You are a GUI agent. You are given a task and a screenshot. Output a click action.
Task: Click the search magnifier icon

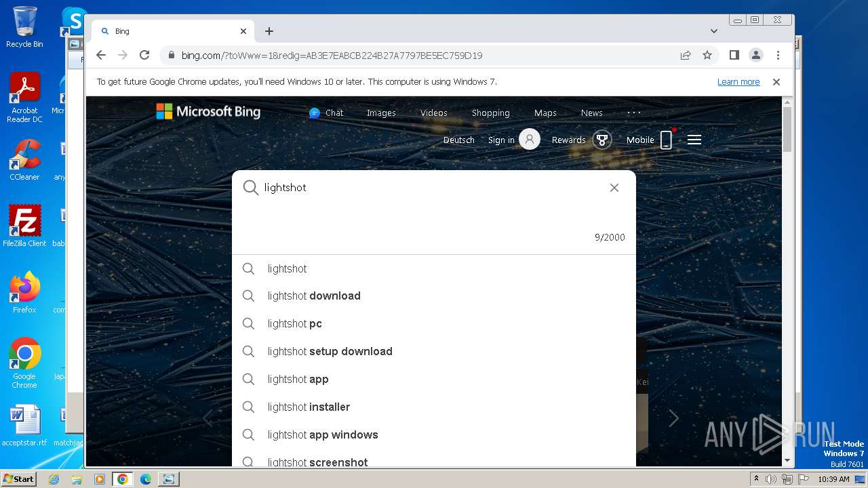[251, 188]
